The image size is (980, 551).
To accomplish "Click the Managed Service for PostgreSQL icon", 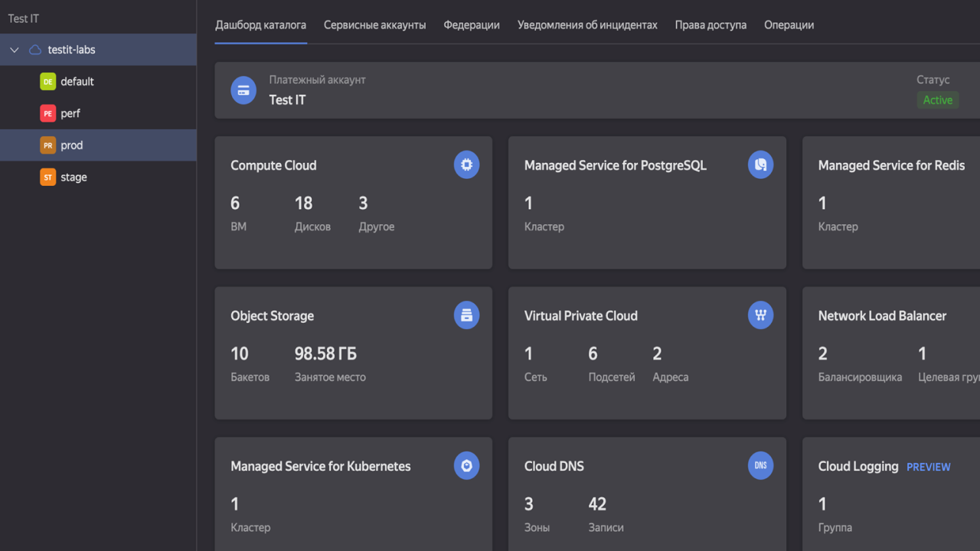I will [x=760, y=165].
